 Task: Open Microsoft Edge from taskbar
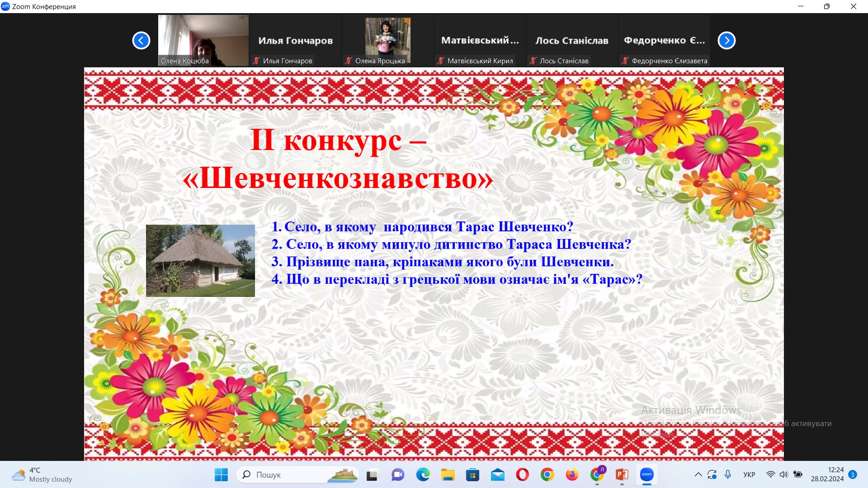pos(423,474)
